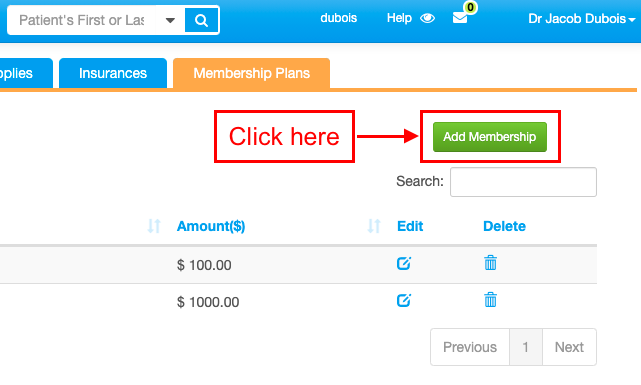Delete the $ 1000.00 membership plan
The height and width of the screenshot is (385, 641).
pos(490,300)
